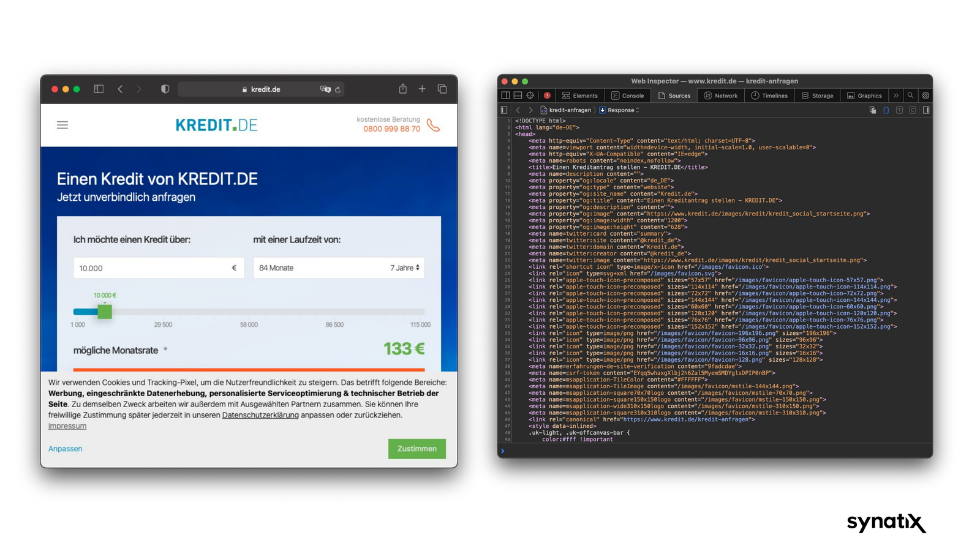Show Safari tab overview

coord(442,89)
